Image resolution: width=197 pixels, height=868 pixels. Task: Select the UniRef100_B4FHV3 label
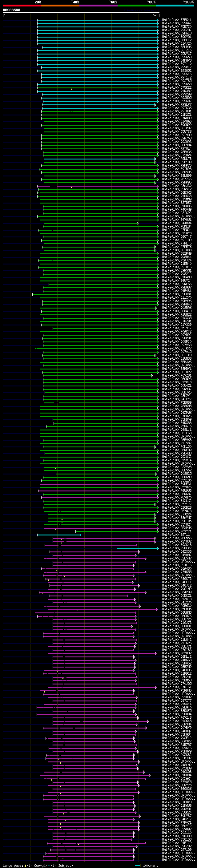176,61
